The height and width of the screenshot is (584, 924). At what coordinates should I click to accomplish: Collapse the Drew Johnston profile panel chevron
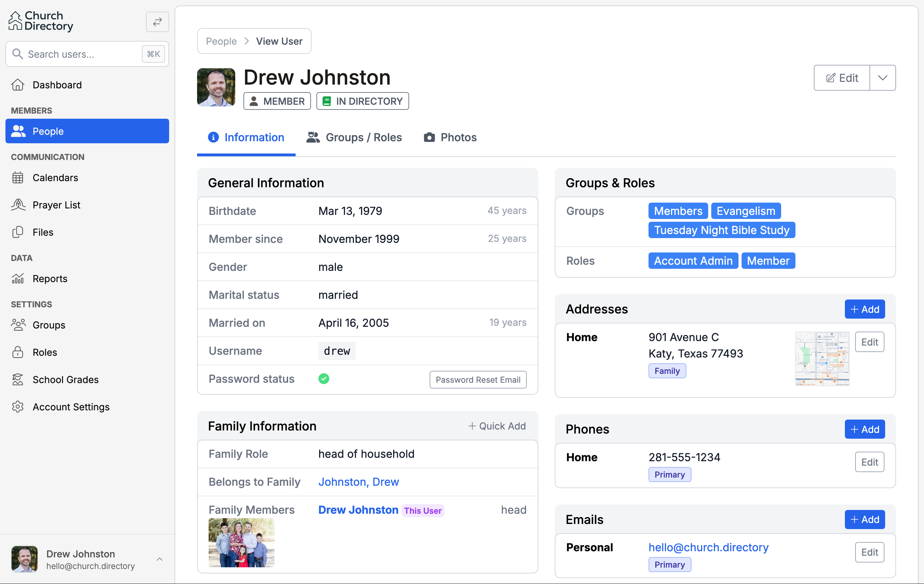159,559
